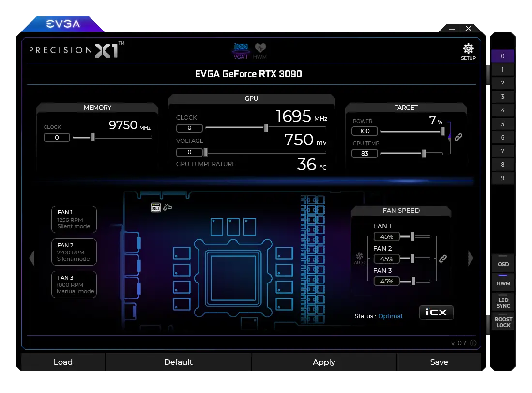Viewport: 532px width, 393px height.
Task: Click the 1695 MHz GPU clock readout
Action: point(301,116)
